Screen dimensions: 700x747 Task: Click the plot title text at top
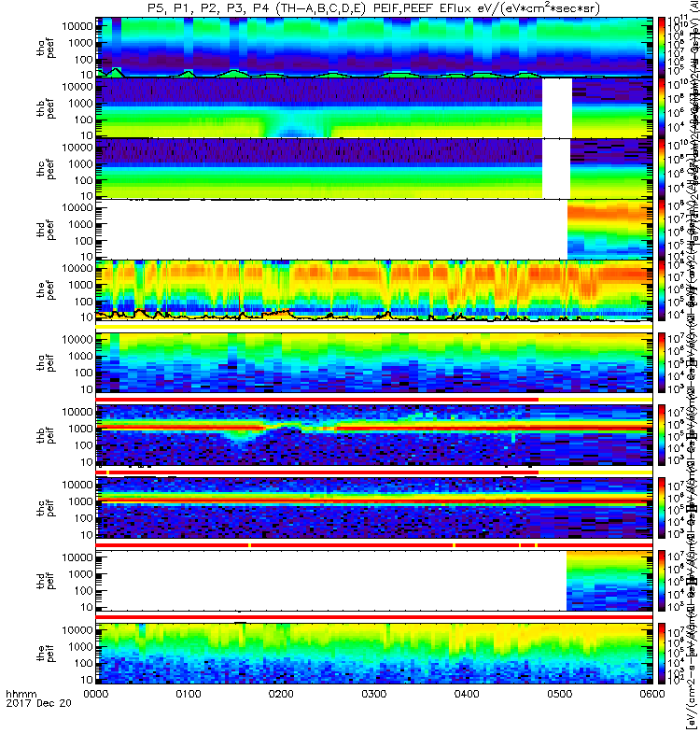click(x=374, y=7)
